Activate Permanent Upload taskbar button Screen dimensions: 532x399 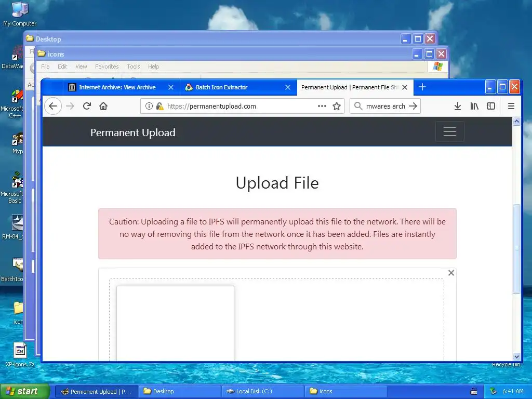coord(96,392)
